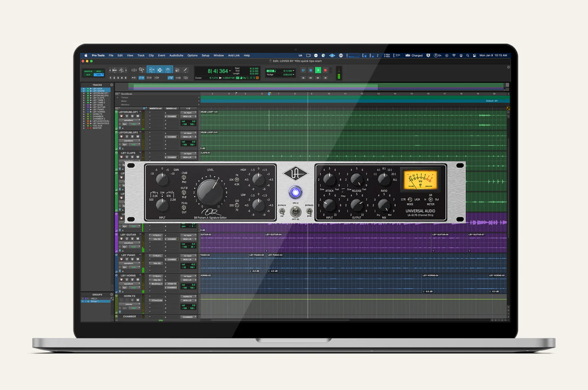The image size is (588, 390).
Task: Pick the Pencil tool in the toolbar
Action: tap(185, 70)
